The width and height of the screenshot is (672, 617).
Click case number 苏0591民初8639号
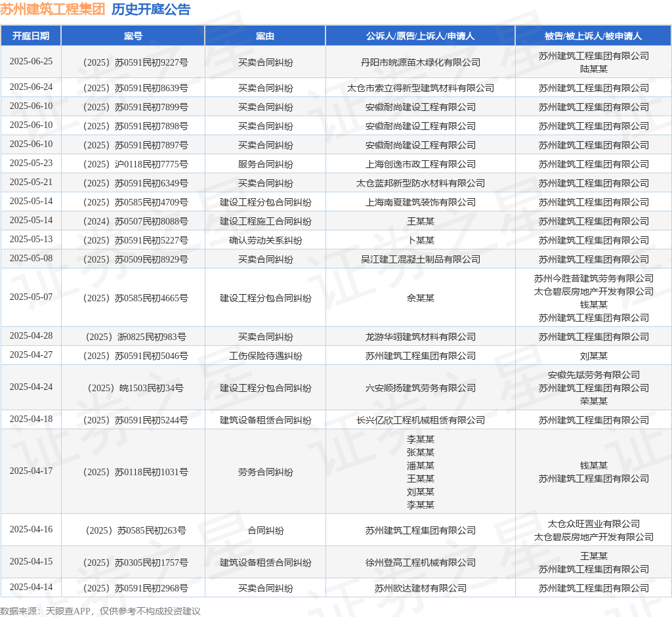pyautogui.click(x=135, y=89)
